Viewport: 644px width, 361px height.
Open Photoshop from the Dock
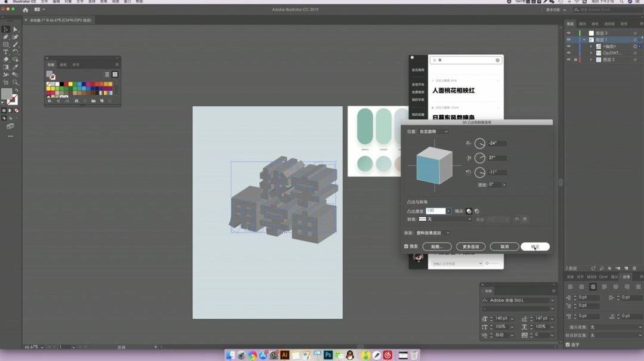pyautogui.click(x=328, y=355)
